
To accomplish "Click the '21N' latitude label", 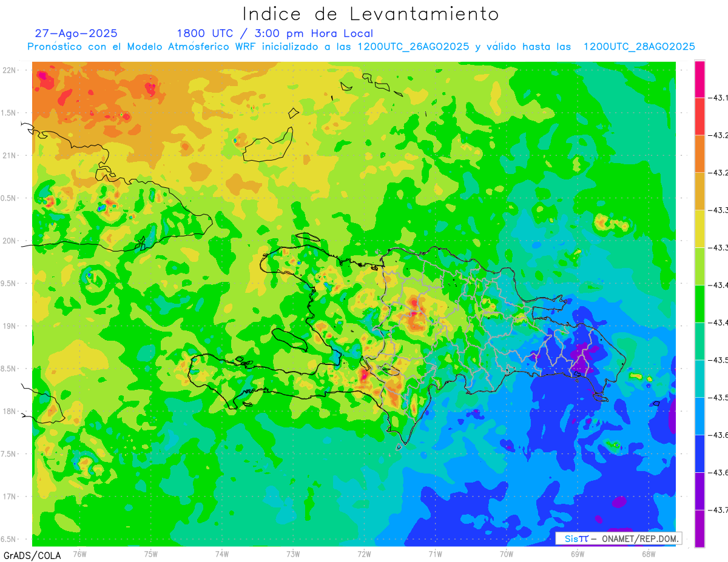I will 9,155.
